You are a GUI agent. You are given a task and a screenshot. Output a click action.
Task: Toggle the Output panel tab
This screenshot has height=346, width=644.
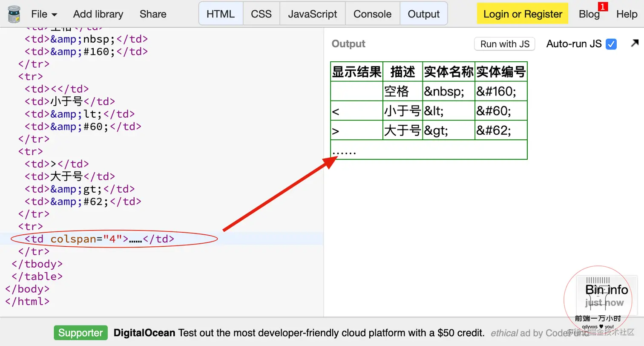click(424, 14)
